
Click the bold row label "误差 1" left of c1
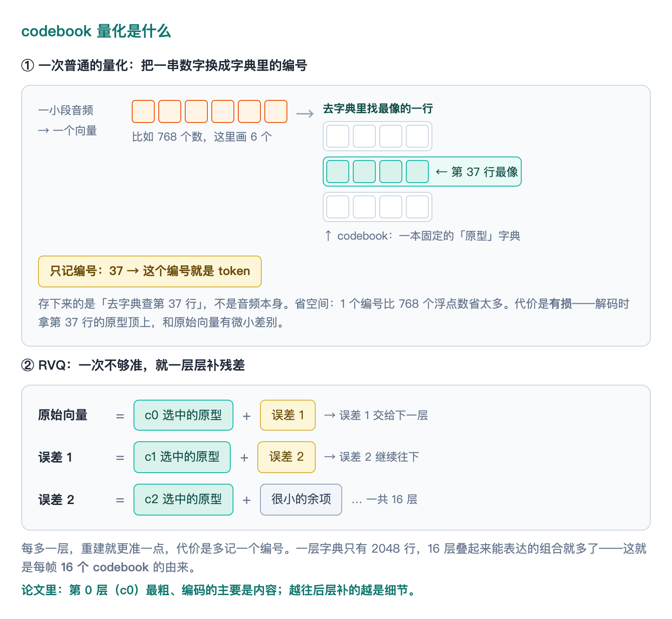[55, 457]
